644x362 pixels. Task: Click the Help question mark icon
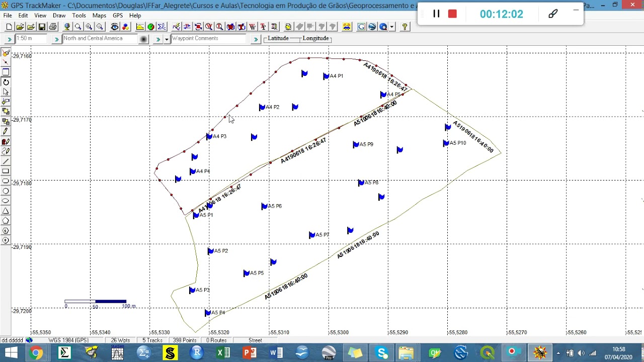point(405,27)
